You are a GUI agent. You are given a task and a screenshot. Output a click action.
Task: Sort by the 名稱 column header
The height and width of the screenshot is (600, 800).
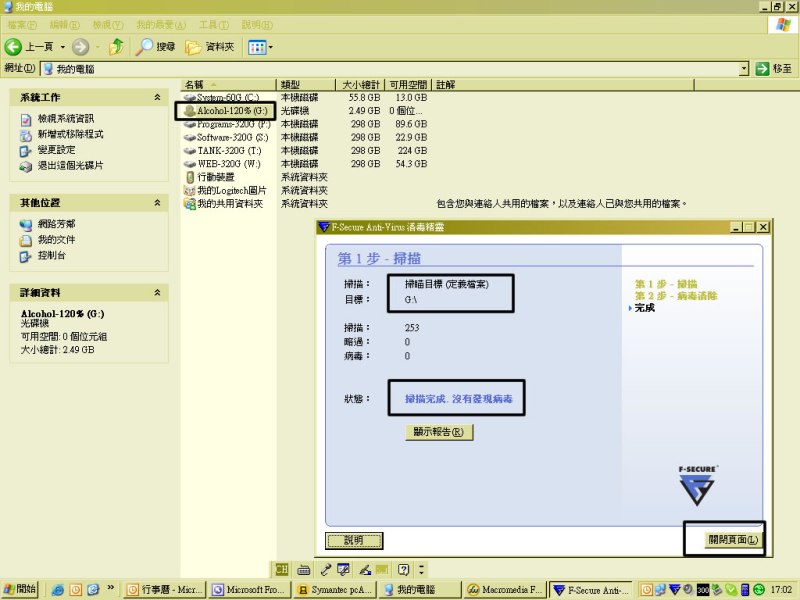[228, 85]
